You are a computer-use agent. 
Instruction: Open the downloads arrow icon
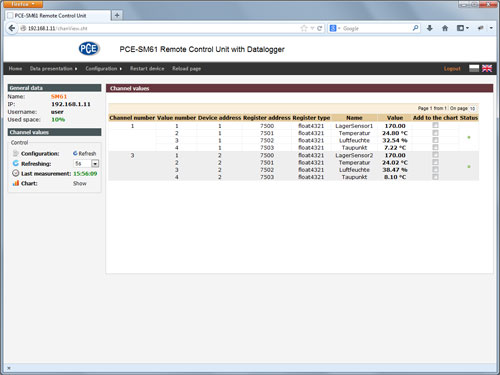[430, 28]
